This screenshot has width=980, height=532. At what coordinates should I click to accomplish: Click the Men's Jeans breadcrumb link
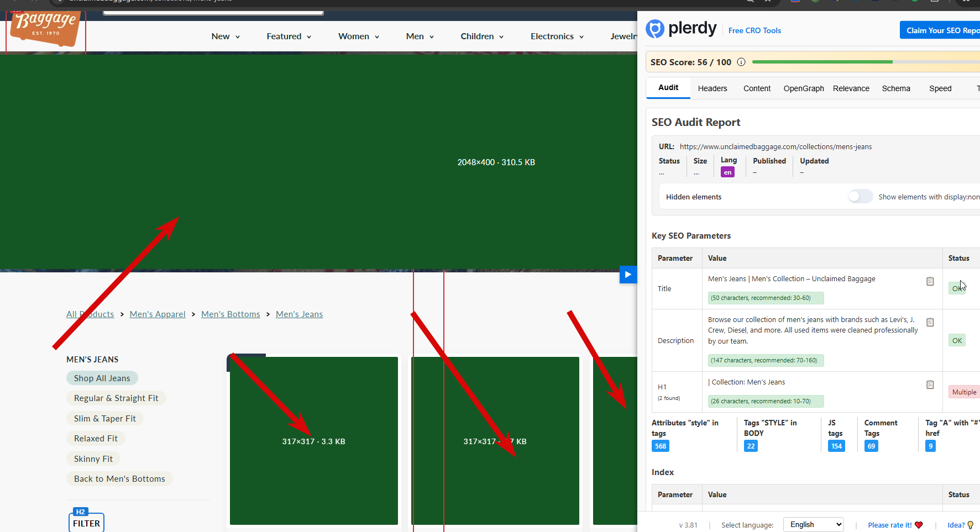(x=299, y=314)
